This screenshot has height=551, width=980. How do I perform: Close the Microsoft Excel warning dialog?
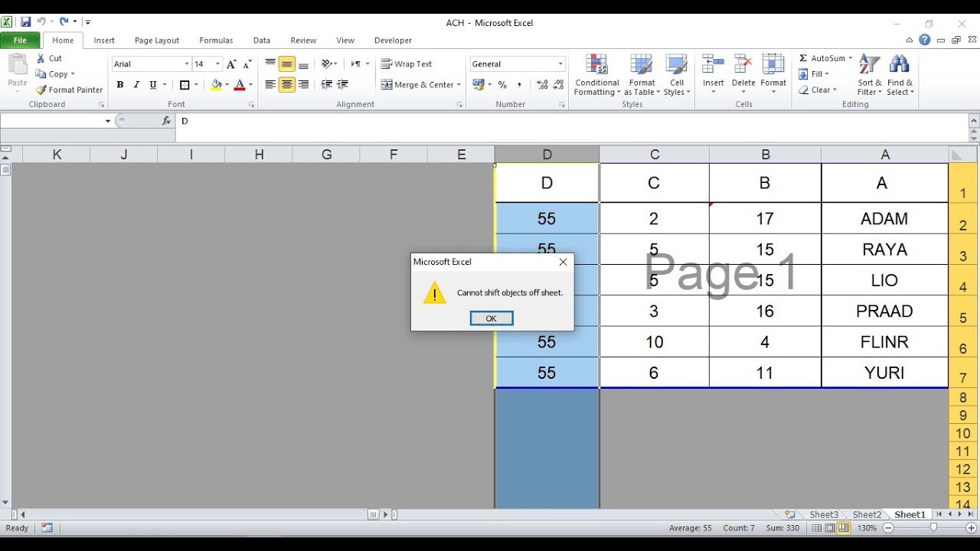[563, 262]
